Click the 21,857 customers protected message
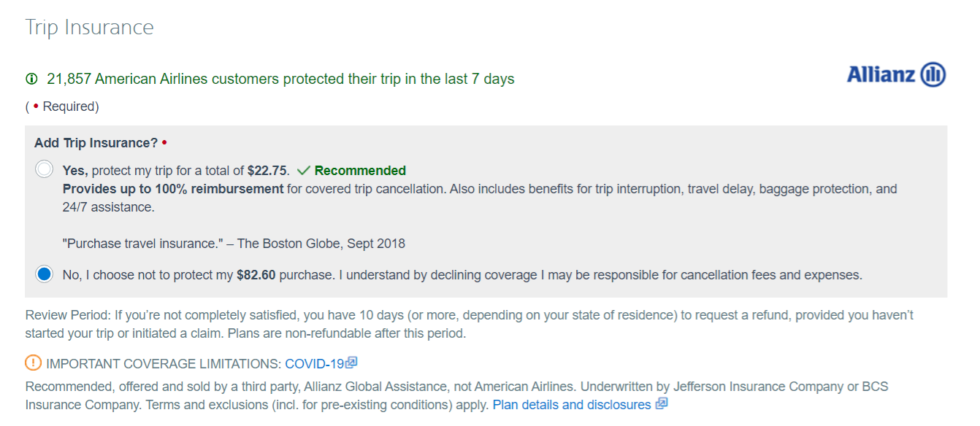The image size is (980, 426). tap(280, 79)
